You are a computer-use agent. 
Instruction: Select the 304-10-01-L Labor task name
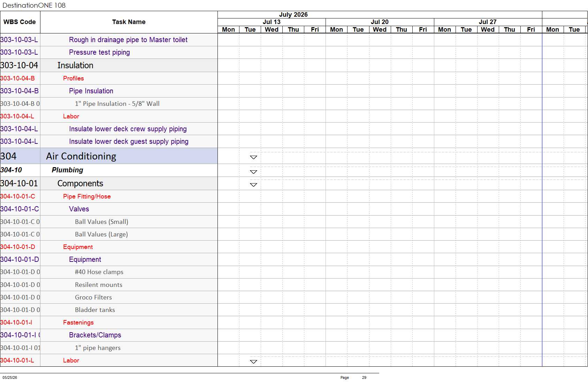coord(71,360)
